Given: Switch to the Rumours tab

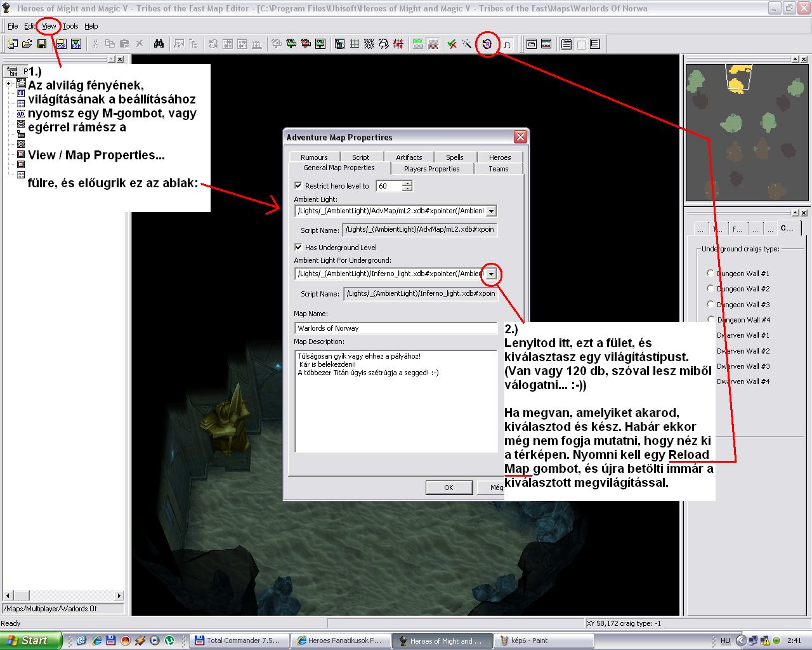Looking at the screenshot, I should (x=314, y=157).
